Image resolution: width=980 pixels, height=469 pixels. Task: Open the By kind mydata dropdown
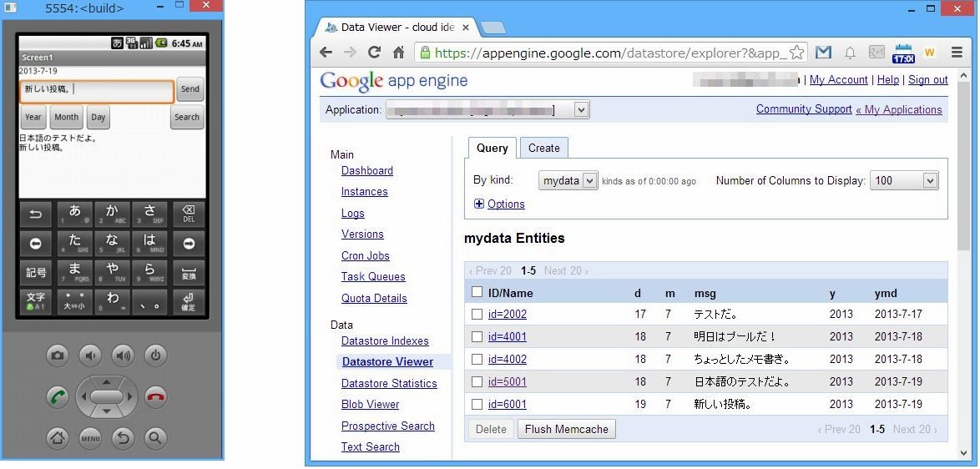568,180
